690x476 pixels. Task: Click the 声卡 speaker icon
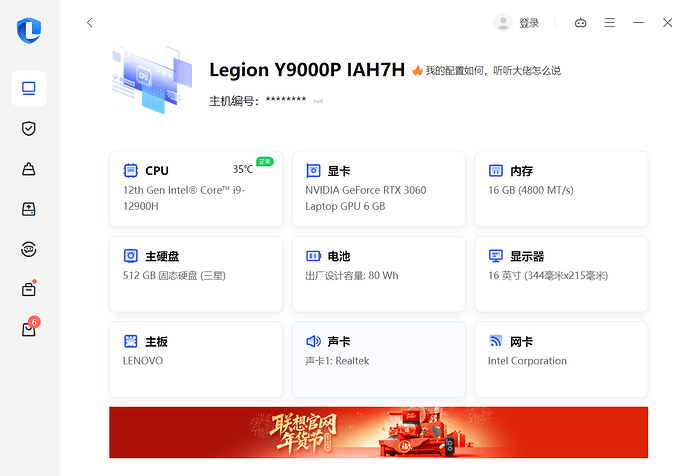tap(313, 341)
